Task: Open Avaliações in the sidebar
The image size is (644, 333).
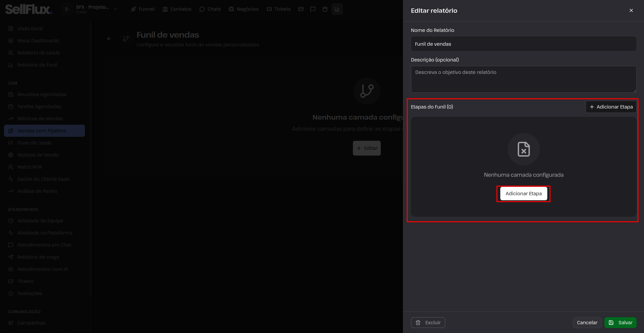Action: pos(44,293)
